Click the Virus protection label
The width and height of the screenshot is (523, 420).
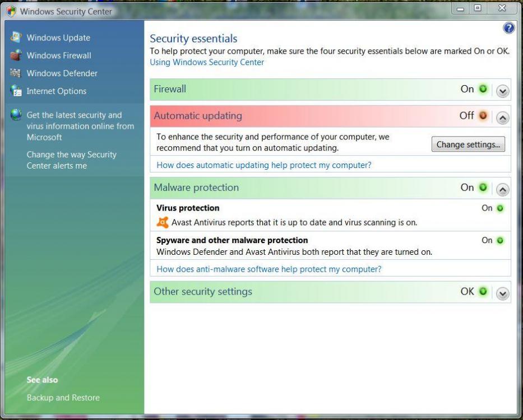pyautogui.click(x=188, y=208)
